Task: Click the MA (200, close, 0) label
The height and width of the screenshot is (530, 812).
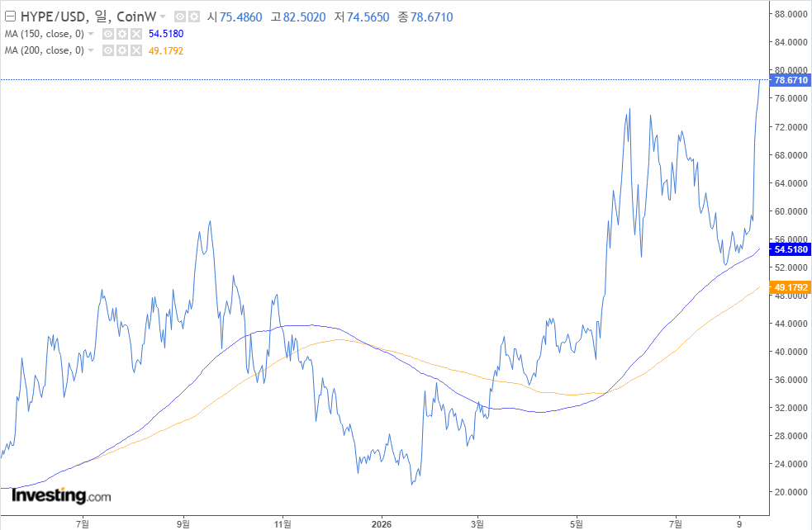Action: tap(44, 50)
